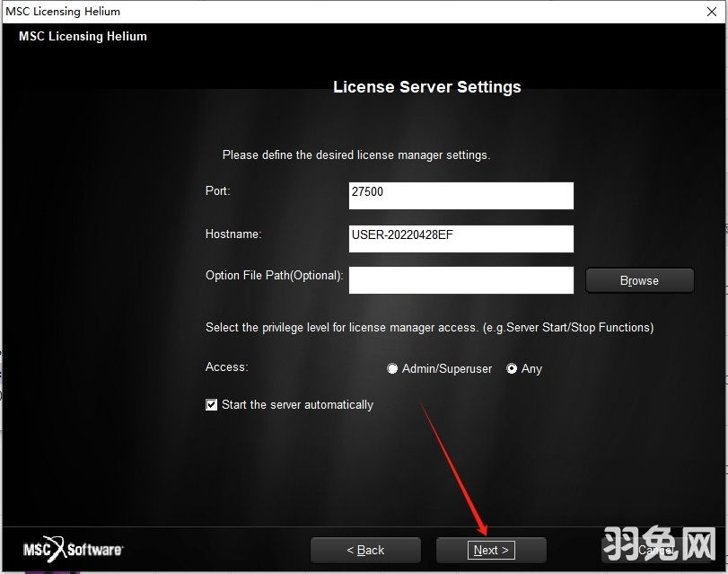Screen dimensions: 728x574
Task: Click the window title bar text
Action: point(63,12)
